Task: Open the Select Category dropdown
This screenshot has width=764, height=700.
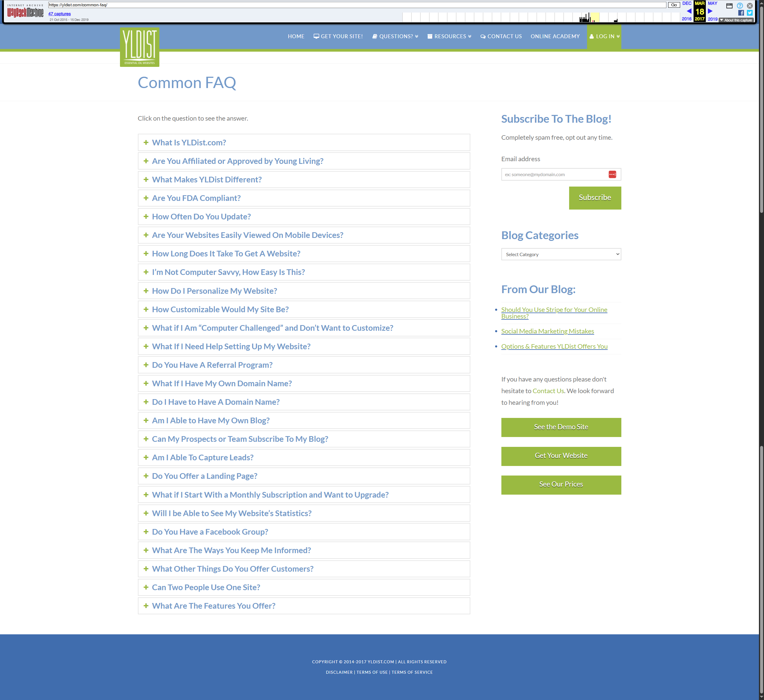Action: pyautogui.click(x=561, y=254)
